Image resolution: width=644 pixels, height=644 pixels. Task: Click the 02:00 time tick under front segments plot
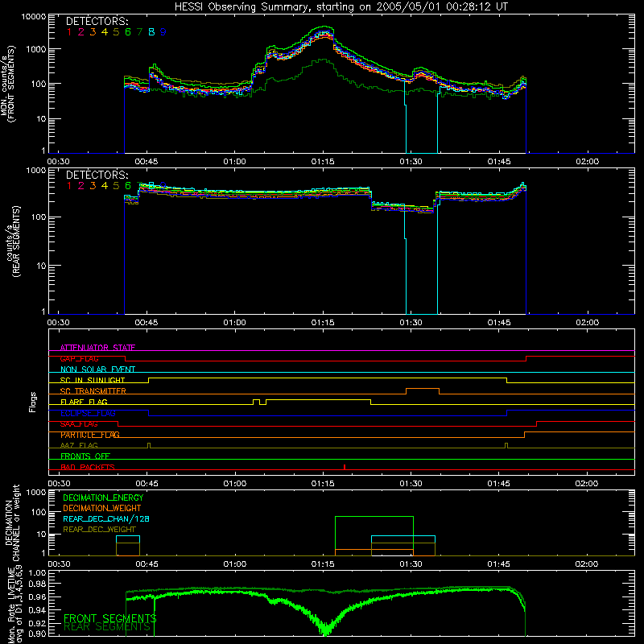[x=588, y=162]
